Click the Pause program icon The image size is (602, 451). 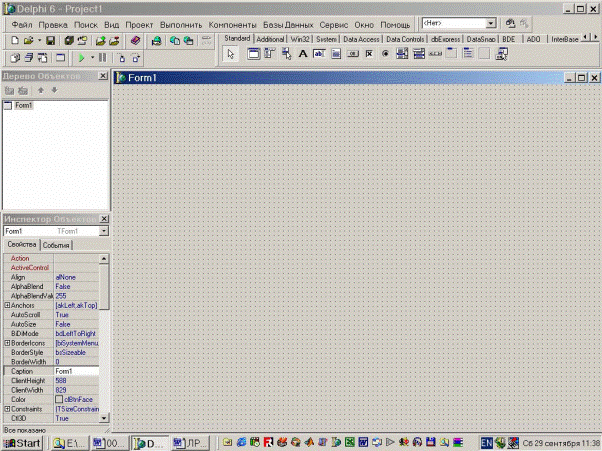tap(103, 58)
